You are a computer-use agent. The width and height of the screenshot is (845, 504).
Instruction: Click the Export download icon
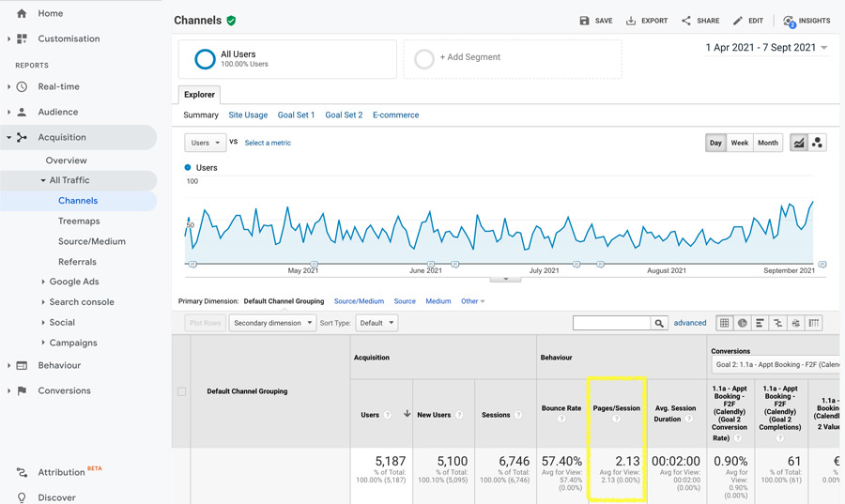tap(631, 21)
